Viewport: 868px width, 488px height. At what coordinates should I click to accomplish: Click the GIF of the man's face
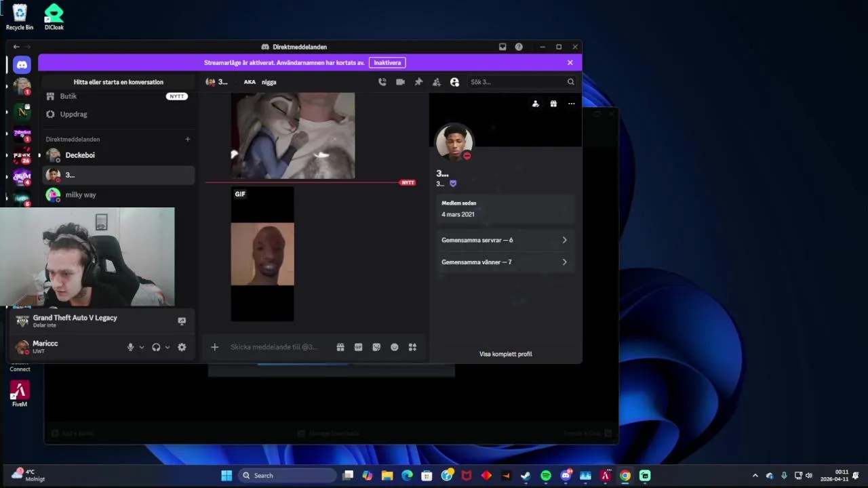coord(262,254)
